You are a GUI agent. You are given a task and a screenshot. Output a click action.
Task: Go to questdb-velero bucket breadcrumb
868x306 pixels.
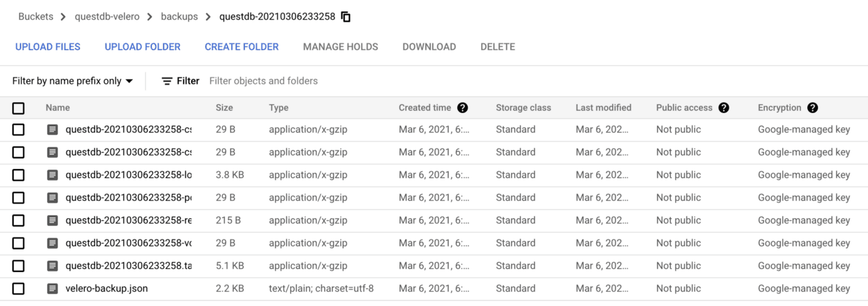106,17
